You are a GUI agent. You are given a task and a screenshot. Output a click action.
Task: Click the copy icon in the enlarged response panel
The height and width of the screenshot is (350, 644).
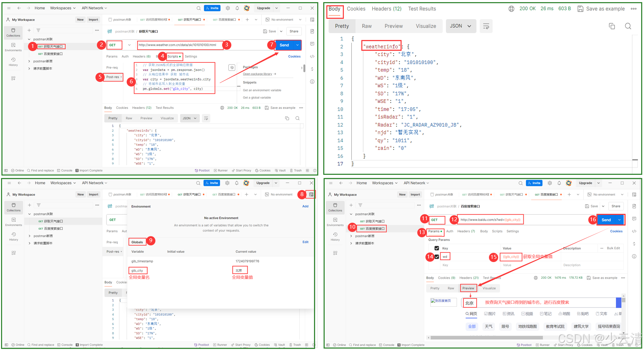click(612, 26)
